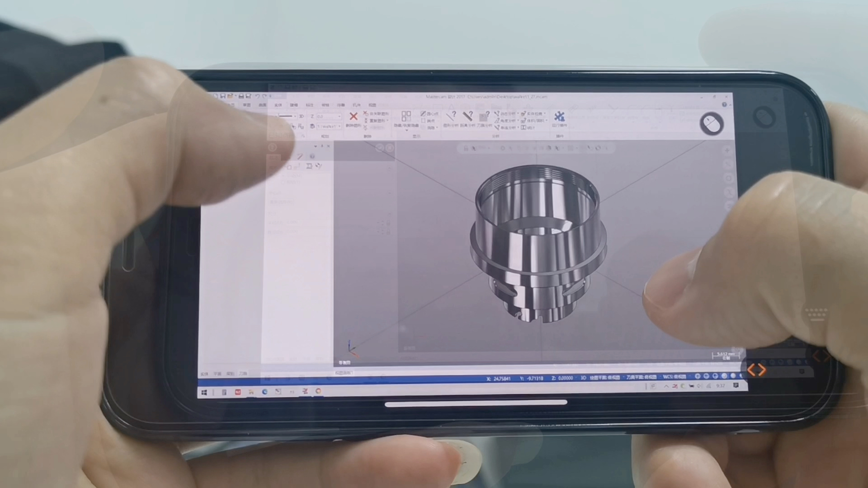
Task: Tap the floating mouse mode circle button
Action: click(x=711, y=123)
